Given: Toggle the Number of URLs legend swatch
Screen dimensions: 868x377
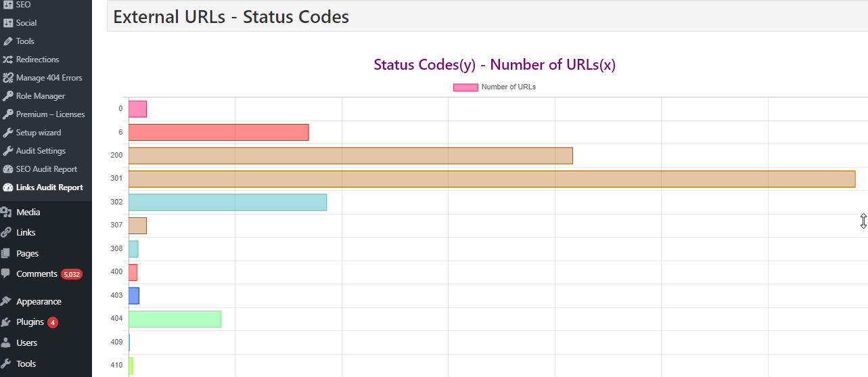Looking at the screenshot, I should pyautogui.click(x=465, y=87).
